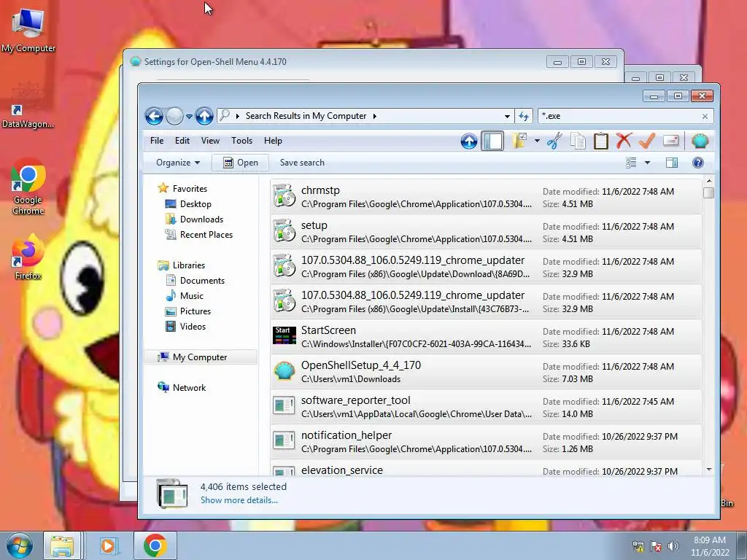Click the Cut scissors icon
747x560 pixels.
click(x=554, y=141)
